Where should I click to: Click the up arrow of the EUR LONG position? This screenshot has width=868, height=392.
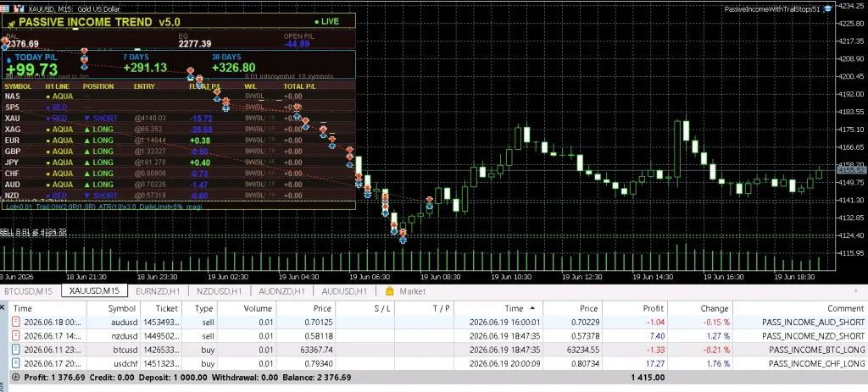(87, 141)
